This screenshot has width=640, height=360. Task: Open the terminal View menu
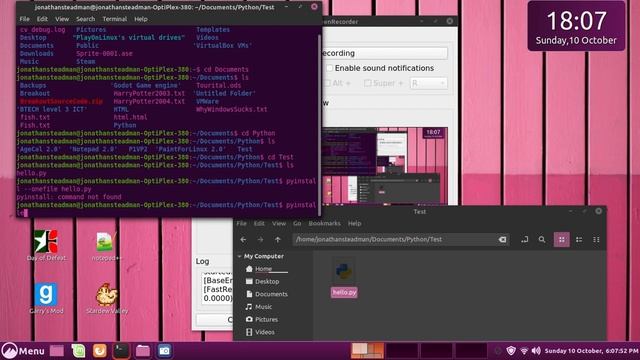pos(62,19)
